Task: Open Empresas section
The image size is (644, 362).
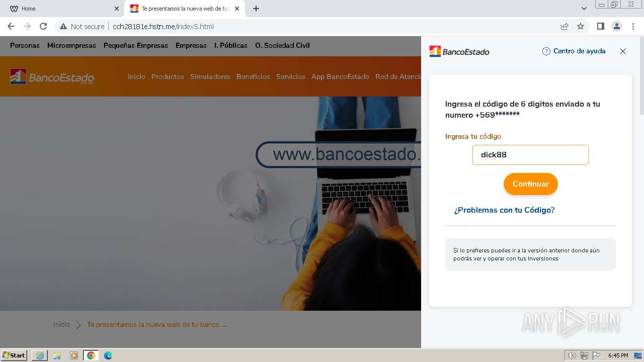Action: pos(191,45)
